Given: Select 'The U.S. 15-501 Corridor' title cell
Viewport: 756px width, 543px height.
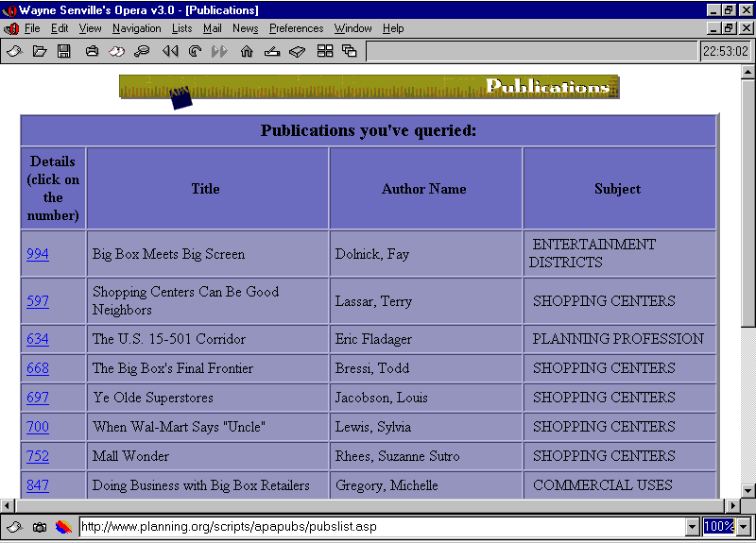Looking at the screenshot, I should tap(208, 339).
